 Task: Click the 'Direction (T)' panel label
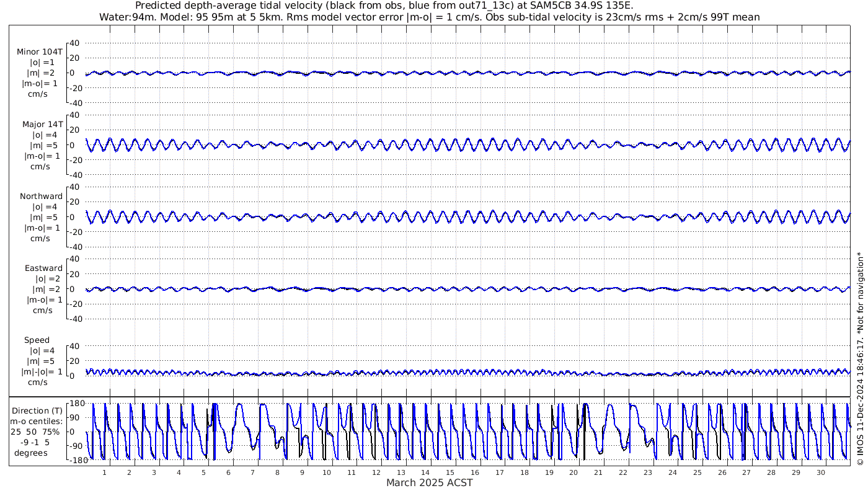(x=38, y=410)
